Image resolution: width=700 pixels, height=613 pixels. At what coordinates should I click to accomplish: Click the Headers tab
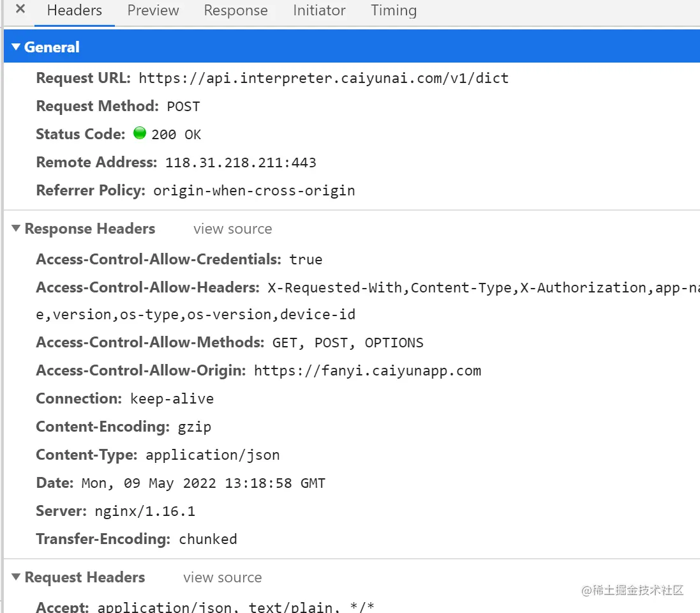pos(74,11)
